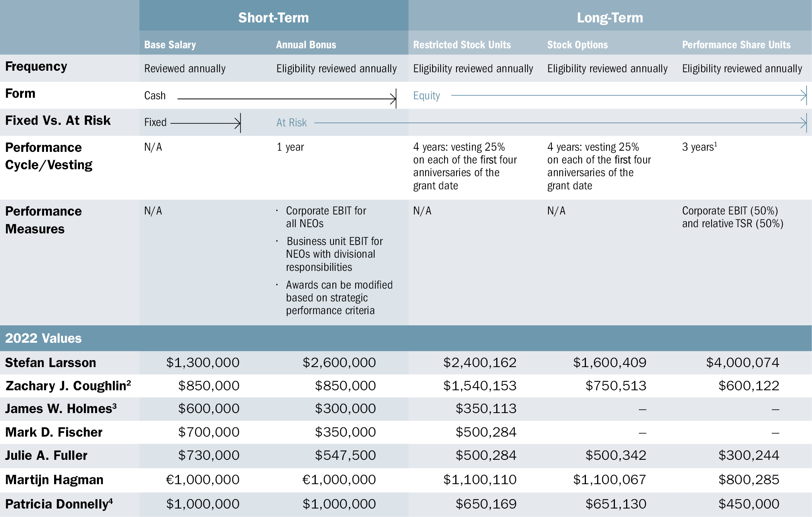
Task: Select the Annual Bonus column heading
Action: coord(306,45)
